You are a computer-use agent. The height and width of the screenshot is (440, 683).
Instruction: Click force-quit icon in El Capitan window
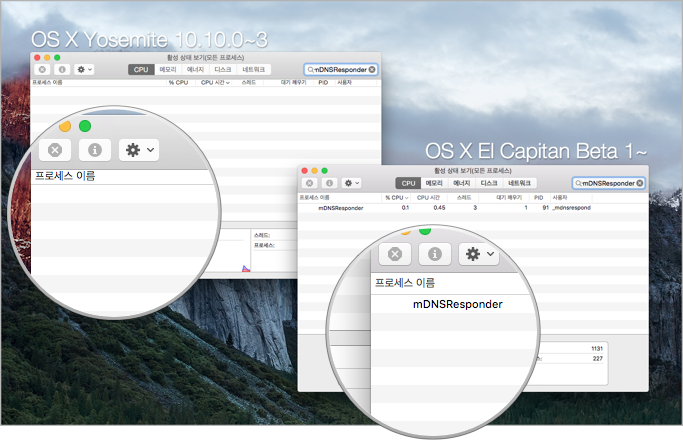(309, 183)
